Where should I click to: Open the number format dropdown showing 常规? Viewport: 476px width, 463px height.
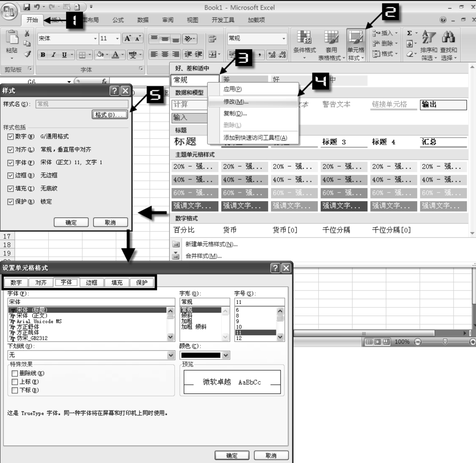click(283, 38)
